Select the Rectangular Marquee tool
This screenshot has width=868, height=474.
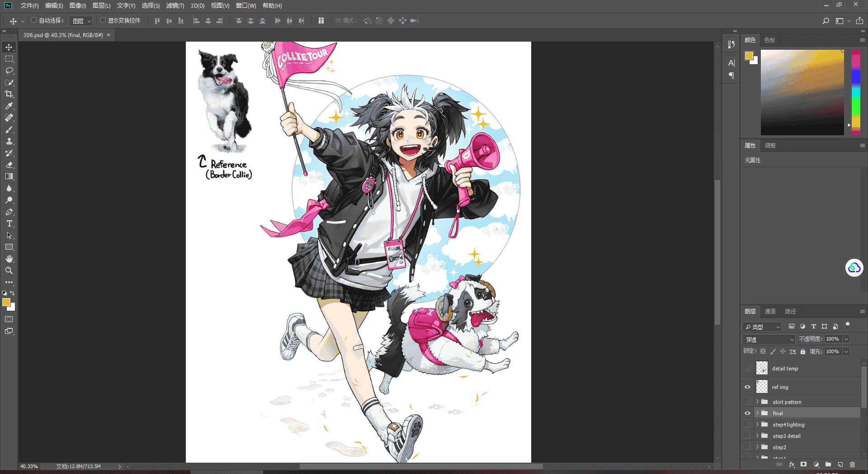pos(9,59)
